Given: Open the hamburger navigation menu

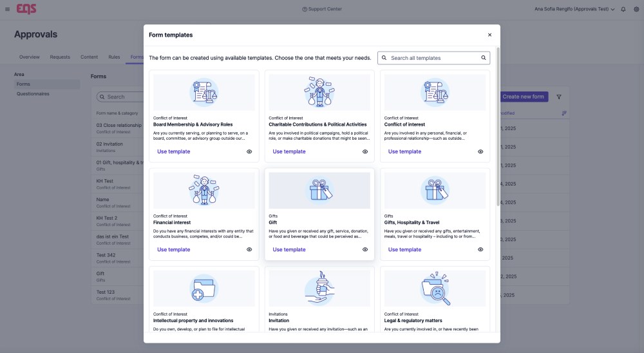Looking at the screenshot, I should point(7,9).
